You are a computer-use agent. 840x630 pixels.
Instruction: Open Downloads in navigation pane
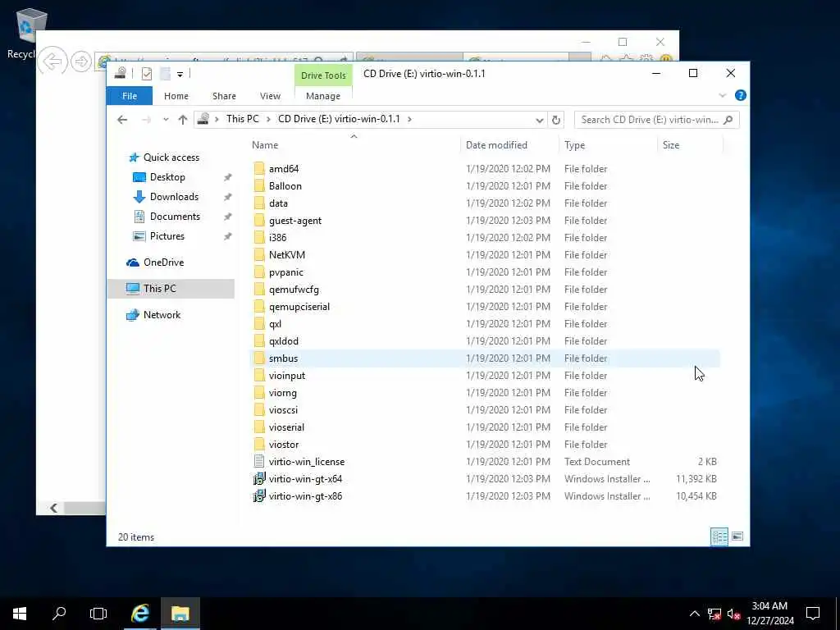(x=174, y=197)
